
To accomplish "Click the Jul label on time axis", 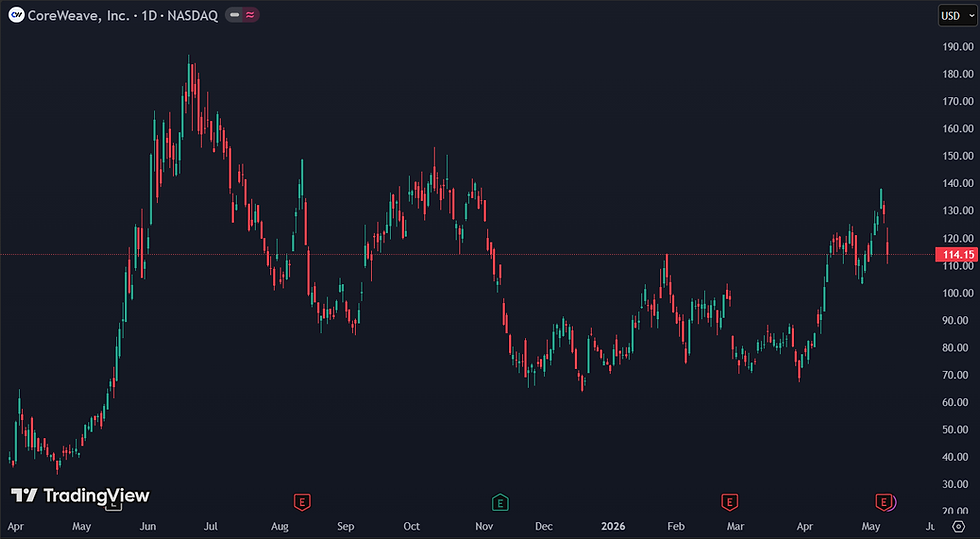I will point(211,526).
